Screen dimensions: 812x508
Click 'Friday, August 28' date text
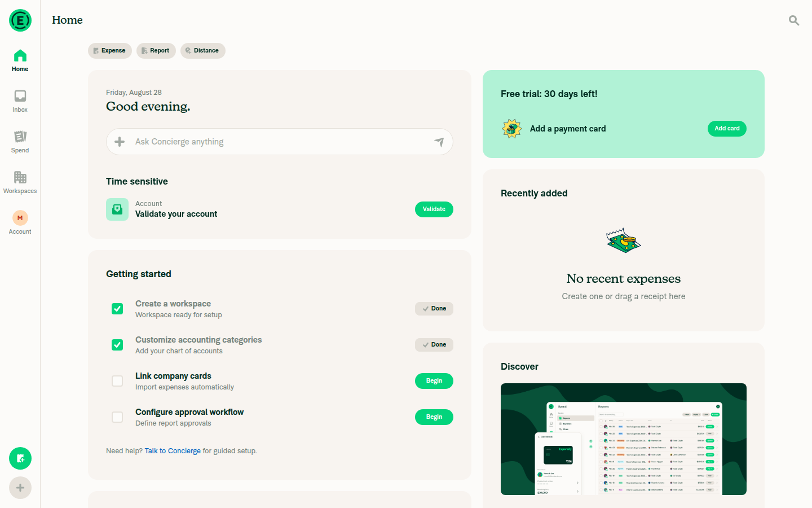[134, 93]
